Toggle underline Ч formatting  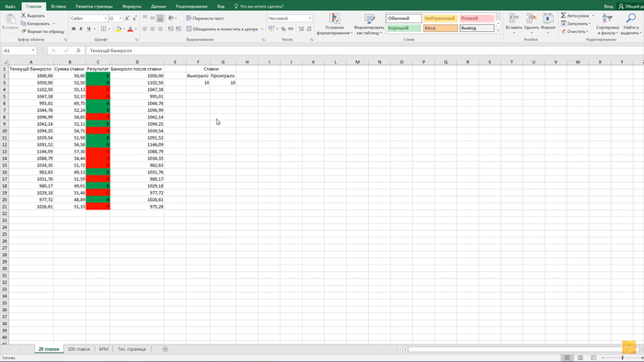point(88,29)
